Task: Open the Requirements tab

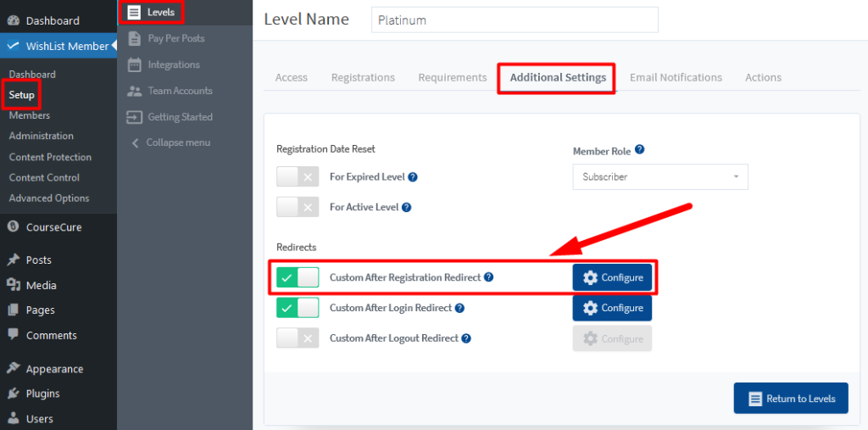Action: pyautogui.click(x=453, y=77)
